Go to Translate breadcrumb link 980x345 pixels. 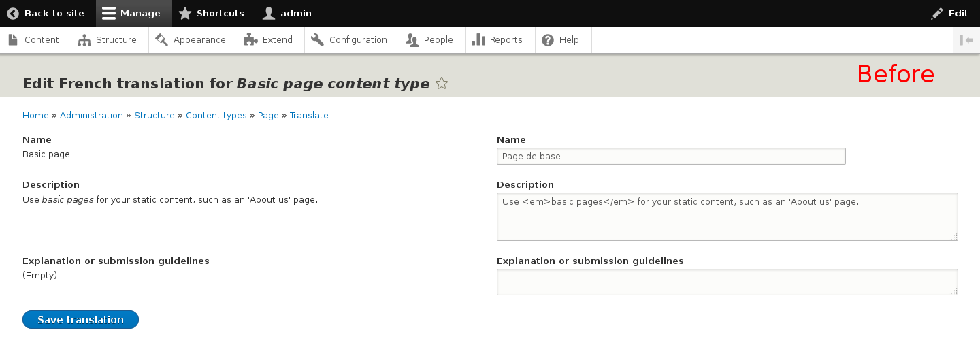point(309,116)
